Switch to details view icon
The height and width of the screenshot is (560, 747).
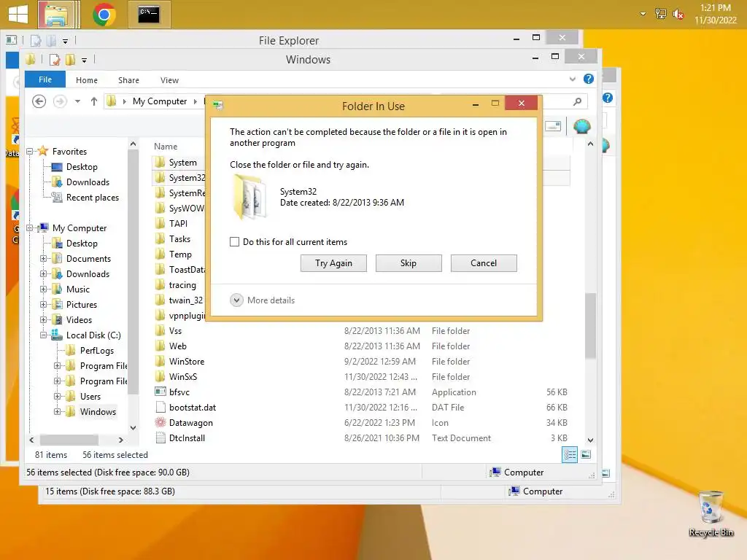pyautogui.click(x=570, y=454)
